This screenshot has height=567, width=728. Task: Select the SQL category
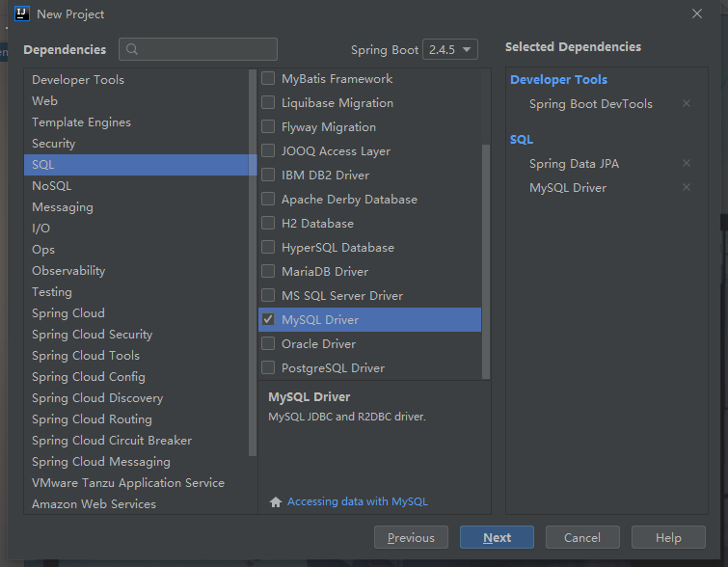137,165
